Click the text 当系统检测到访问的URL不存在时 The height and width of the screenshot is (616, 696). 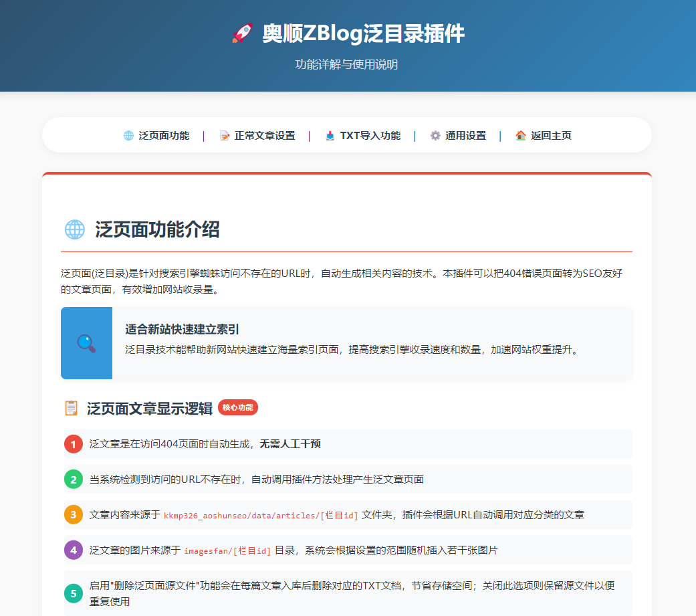pos(165,479)
